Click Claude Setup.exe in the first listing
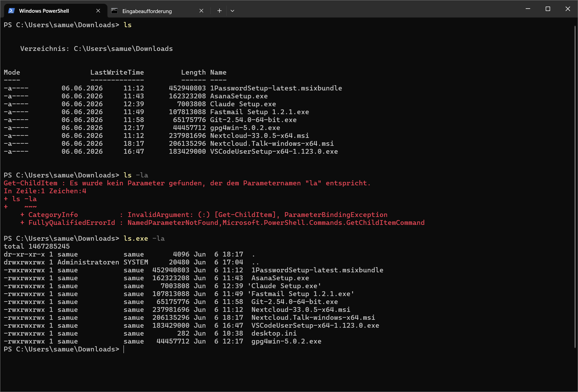This screenshot has width=578, height=392. point(243,104)
